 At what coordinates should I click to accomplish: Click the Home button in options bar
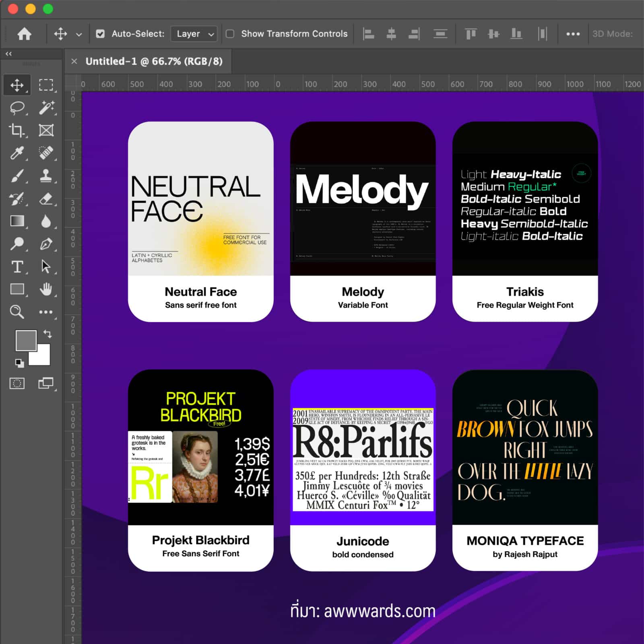click(x=24, y=34)
